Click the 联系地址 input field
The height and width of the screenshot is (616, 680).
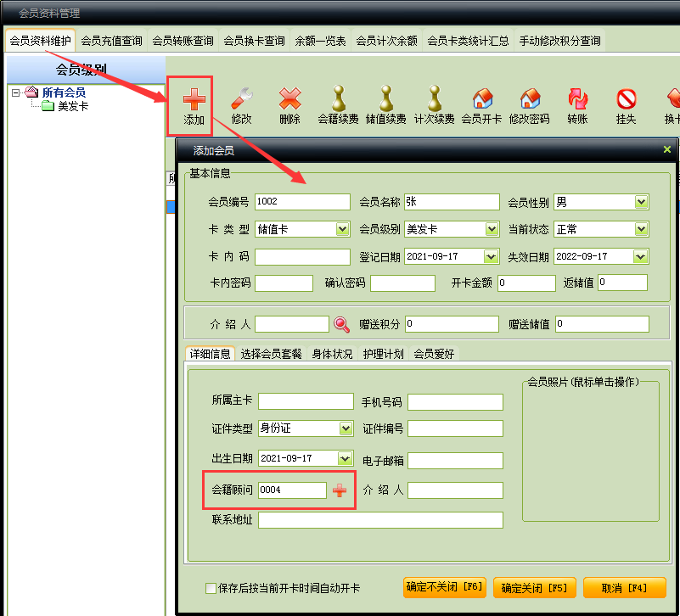380,520
